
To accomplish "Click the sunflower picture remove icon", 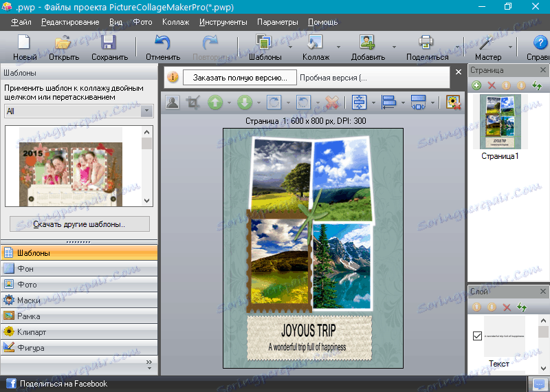I will 453,102.
